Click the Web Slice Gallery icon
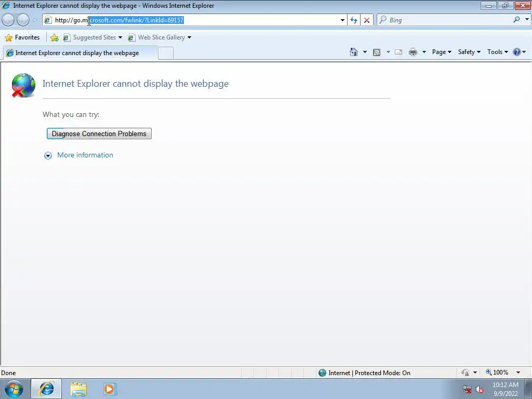 [x=131, y=37]
